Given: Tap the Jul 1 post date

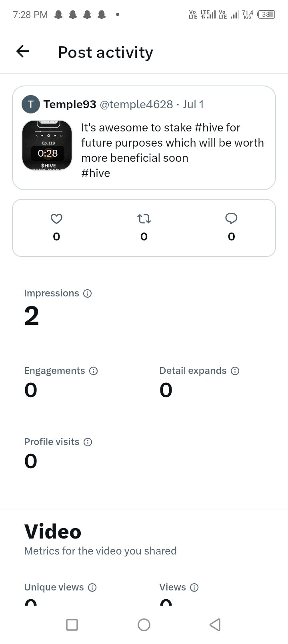Looking at the screenshot, I should [x=193, y=104].
